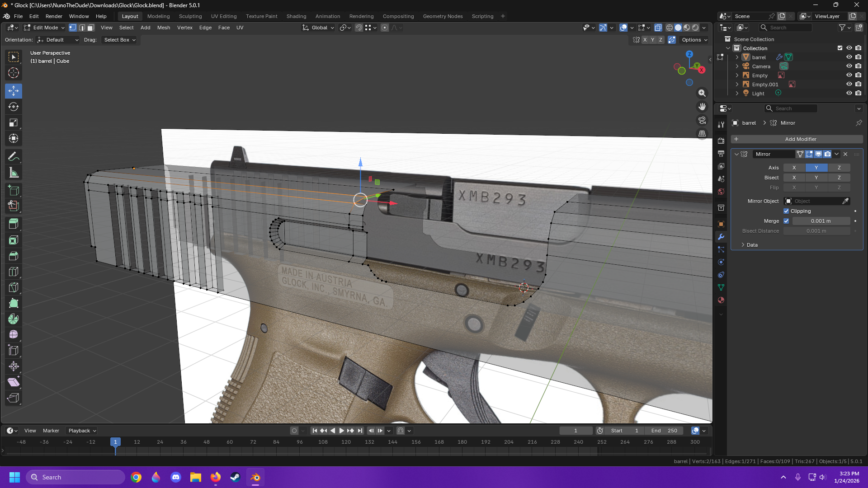Click the Merge distance 0.001 m field
This screenshot has width=868, height=488.
point(821,221)
